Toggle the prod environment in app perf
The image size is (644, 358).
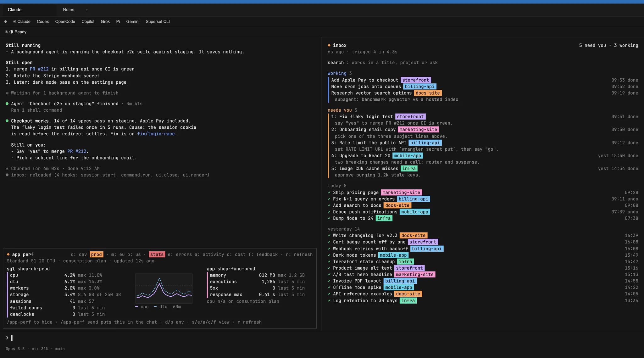tap(96, 255)
